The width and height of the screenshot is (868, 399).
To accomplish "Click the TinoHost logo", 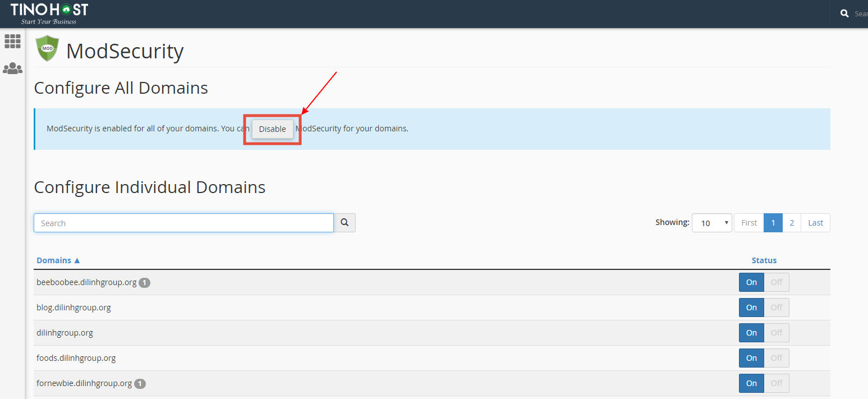I will 49,13.
